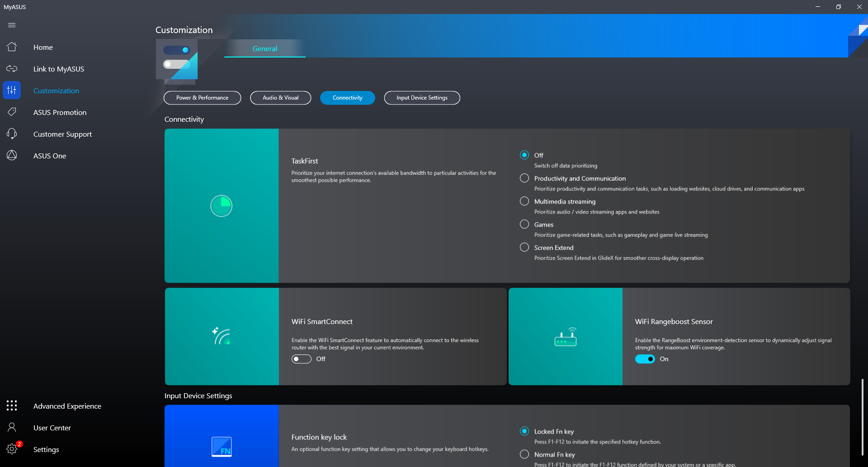Jump to Power & Performance settings

coord(203,98)
